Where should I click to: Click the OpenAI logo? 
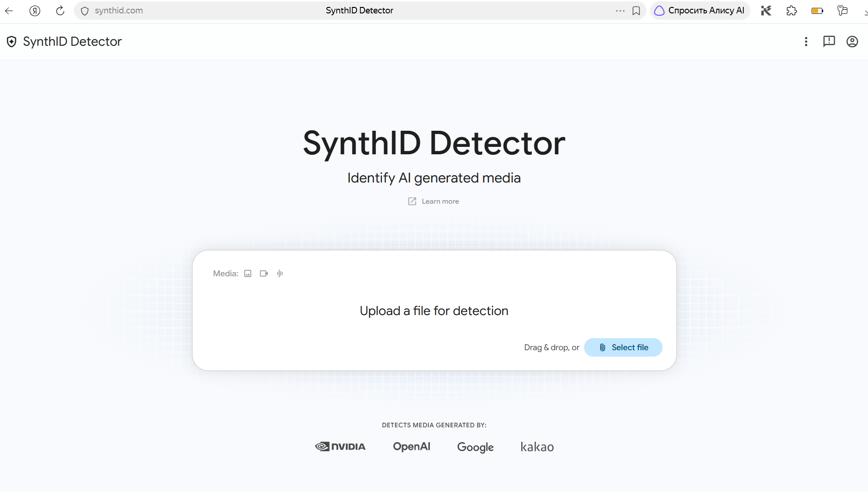pos(411,447)
